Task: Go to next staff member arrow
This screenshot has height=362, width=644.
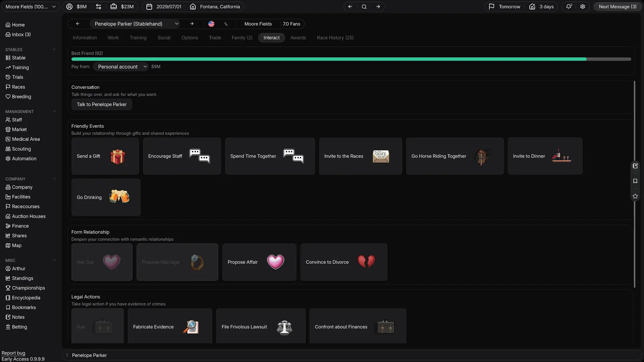Action: point(192,24)
